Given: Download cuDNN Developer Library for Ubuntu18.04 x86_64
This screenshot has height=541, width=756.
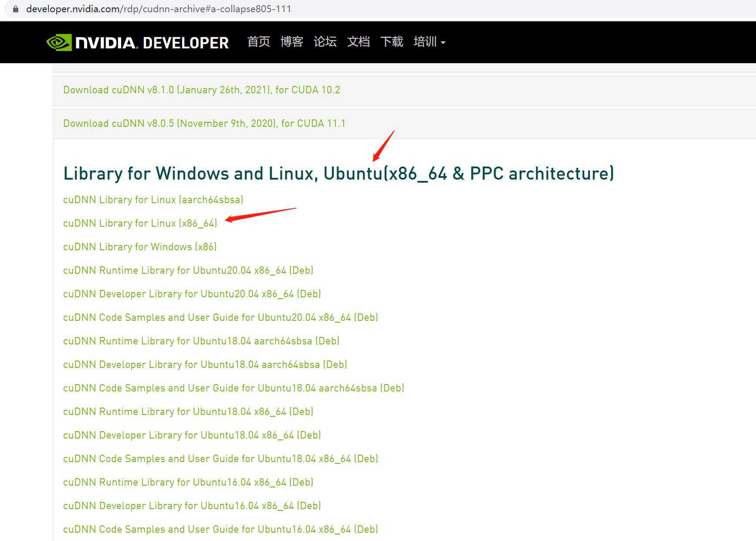Looking at the screenshot, I should pyautogui.click(x=192, y=435).
